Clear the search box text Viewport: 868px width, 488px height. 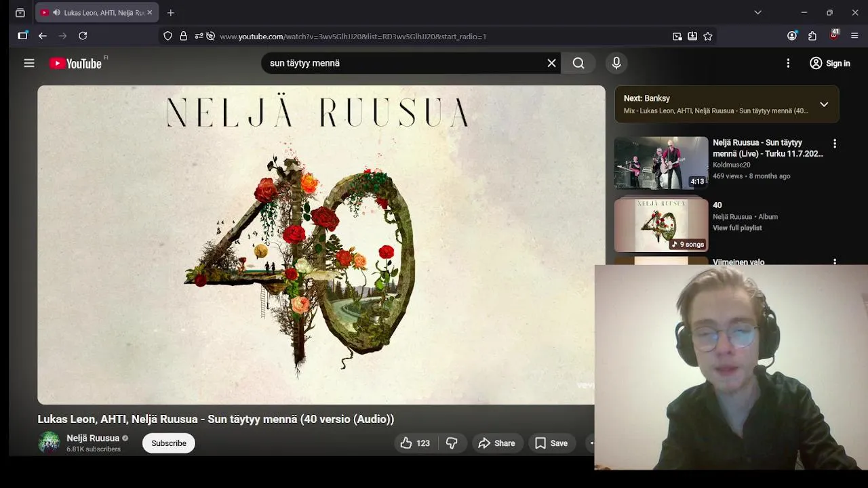click(x=551, y=63)
